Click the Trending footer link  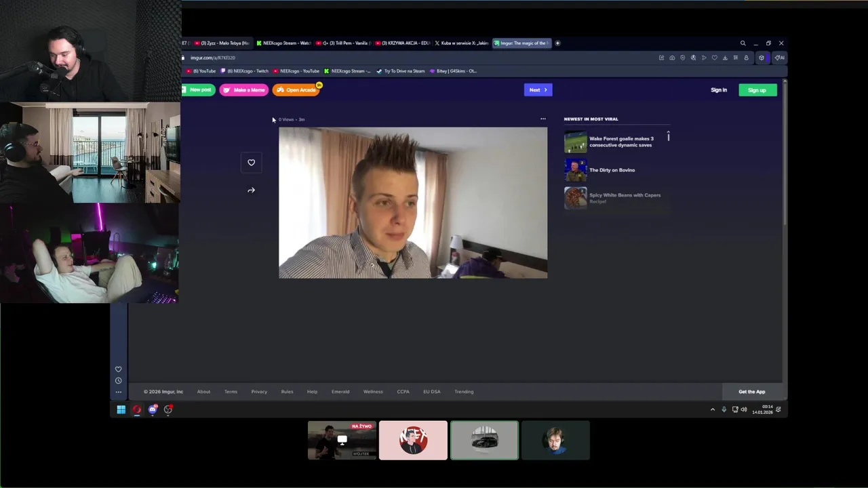point(464,392)
